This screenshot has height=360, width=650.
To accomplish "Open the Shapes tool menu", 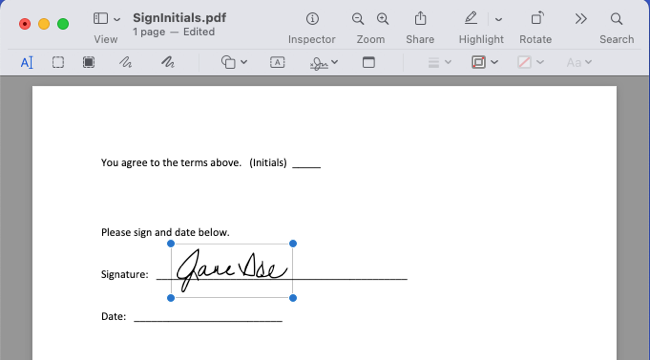I will [228, 62].
